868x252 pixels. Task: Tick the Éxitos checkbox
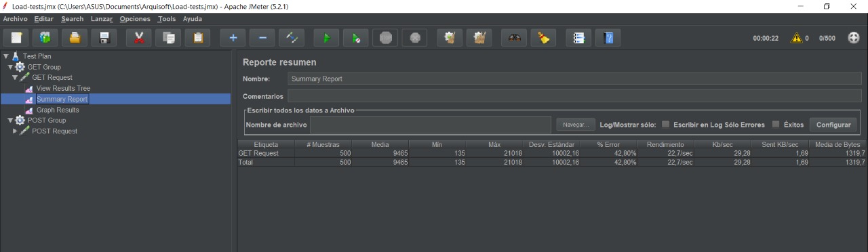click(x=776, y=125)
